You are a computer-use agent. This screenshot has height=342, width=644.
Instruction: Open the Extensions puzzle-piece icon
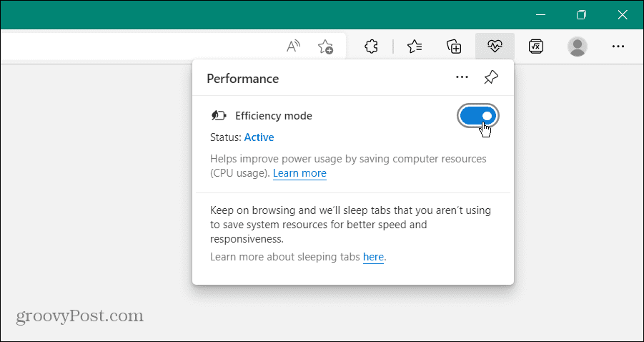(370, 47)
